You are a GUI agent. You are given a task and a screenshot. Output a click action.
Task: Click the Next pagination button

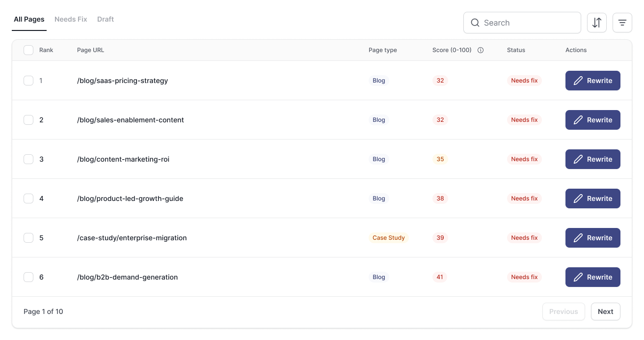click(605, 311)
